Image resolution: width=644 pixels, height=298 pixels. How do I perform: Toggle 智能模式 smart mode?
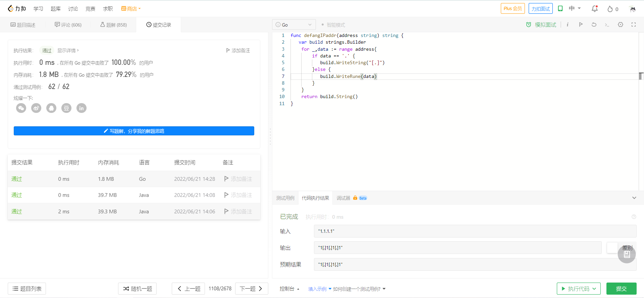333,25
